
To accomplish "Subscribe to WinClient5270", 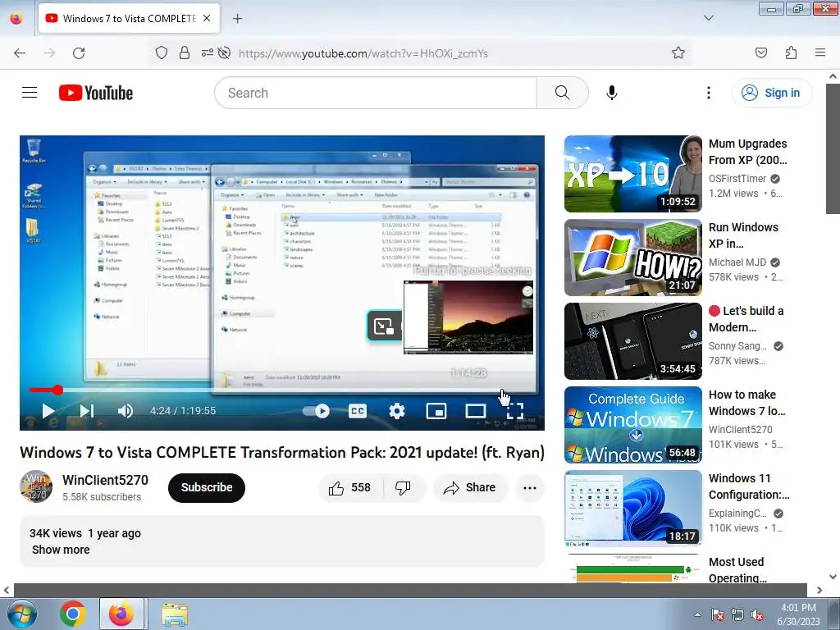I will pyautogui.click(x=207, y=487).
